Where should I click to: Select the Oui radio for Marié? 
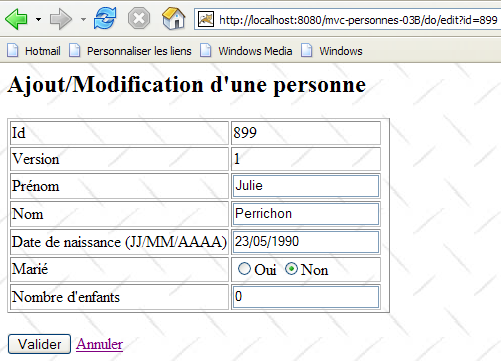[244, 269]
